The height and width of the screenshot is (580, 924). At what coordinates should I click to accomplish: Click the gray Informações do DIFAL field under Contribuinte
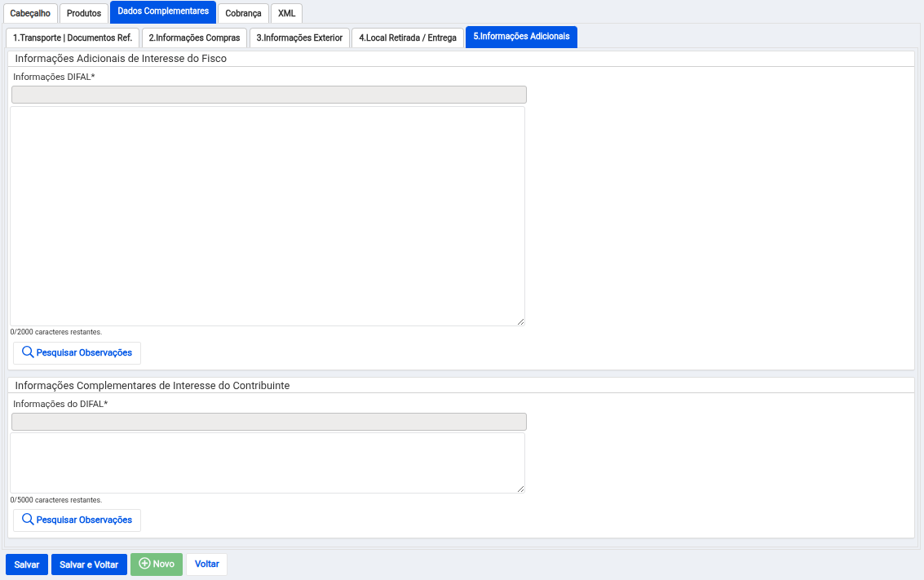(x=269, y=422)
